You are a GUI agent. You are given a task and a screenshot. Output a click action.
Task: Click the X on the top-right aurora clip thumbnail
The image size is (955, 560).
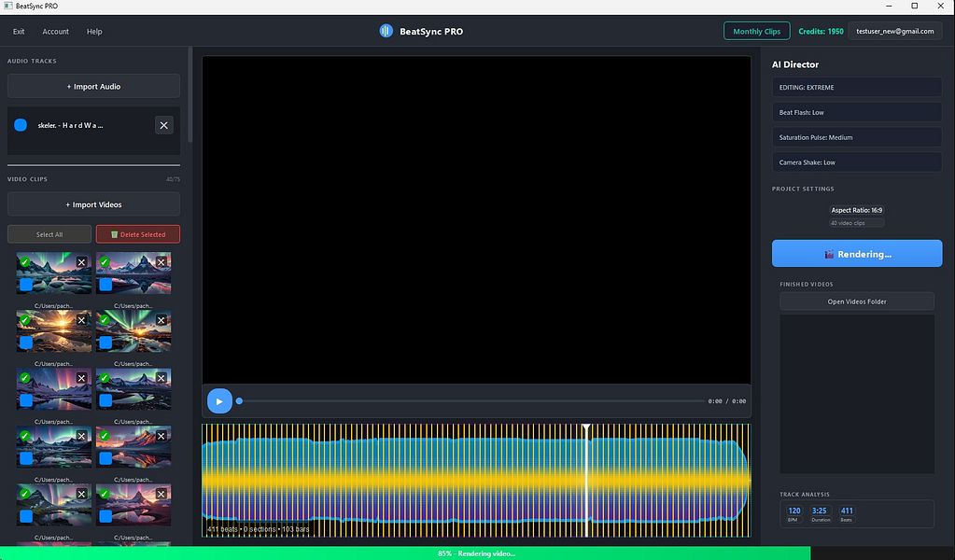161,262
